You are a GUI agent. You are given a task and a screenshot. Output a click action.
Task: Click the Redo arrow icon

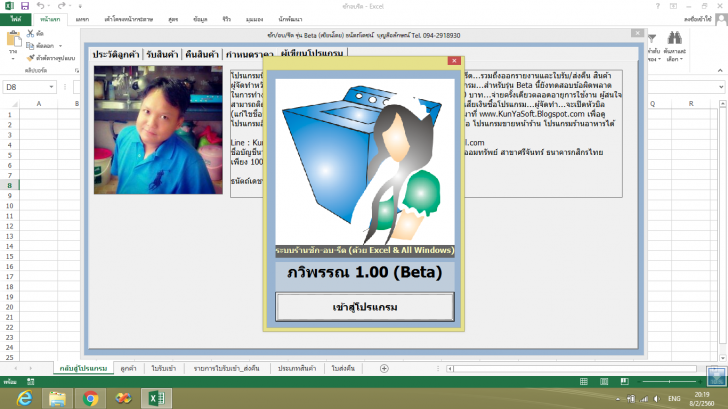(x=61, y=6)
